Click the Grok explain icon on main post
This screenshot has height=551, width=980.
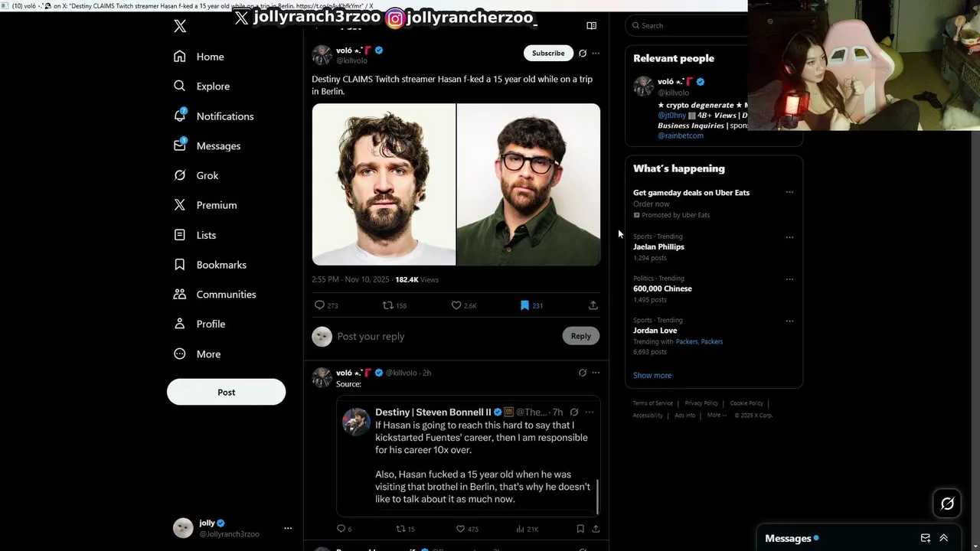coord(583,53)
